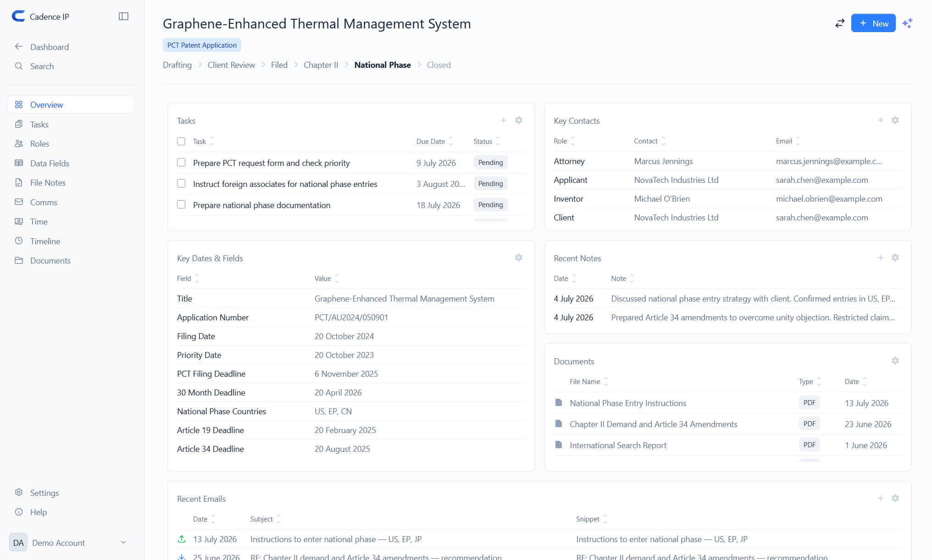
Task: Open Time in sidebar
Action: point(71,221)
